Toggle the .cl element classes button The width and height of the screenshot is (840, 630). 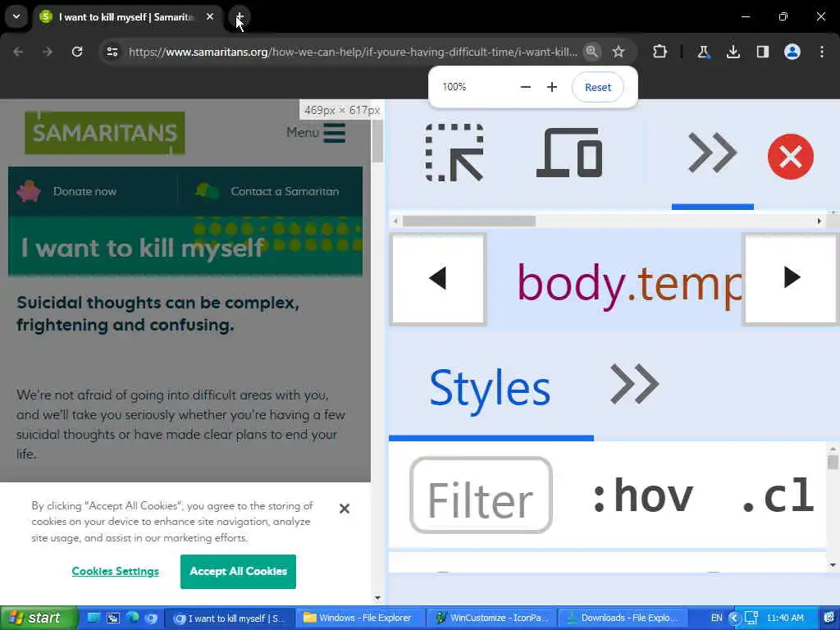(778, 496)
